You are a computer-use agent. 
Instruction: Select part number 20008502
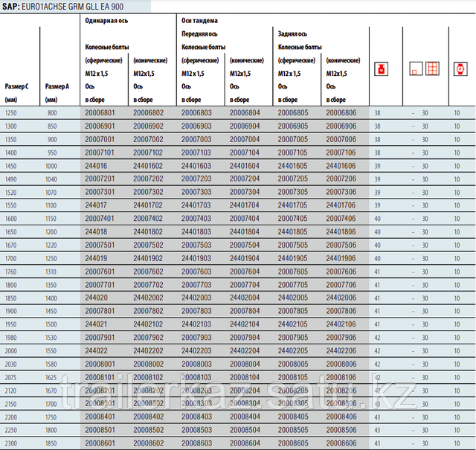point(148,430)
